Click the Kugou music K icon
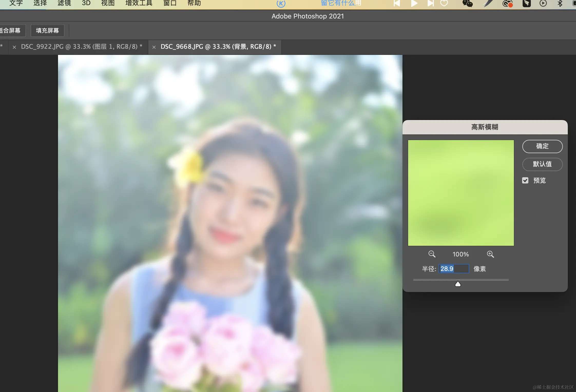The width and height of the screenshot is (576, 392). click(x=281, y=3)
